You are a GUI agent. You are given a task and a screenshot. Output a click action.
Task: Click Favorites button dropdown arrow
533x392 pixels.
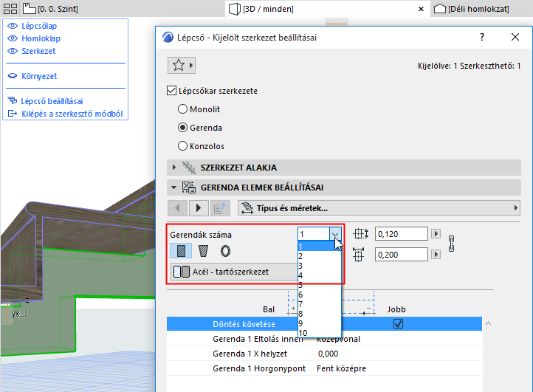click(x=191, y=65)
